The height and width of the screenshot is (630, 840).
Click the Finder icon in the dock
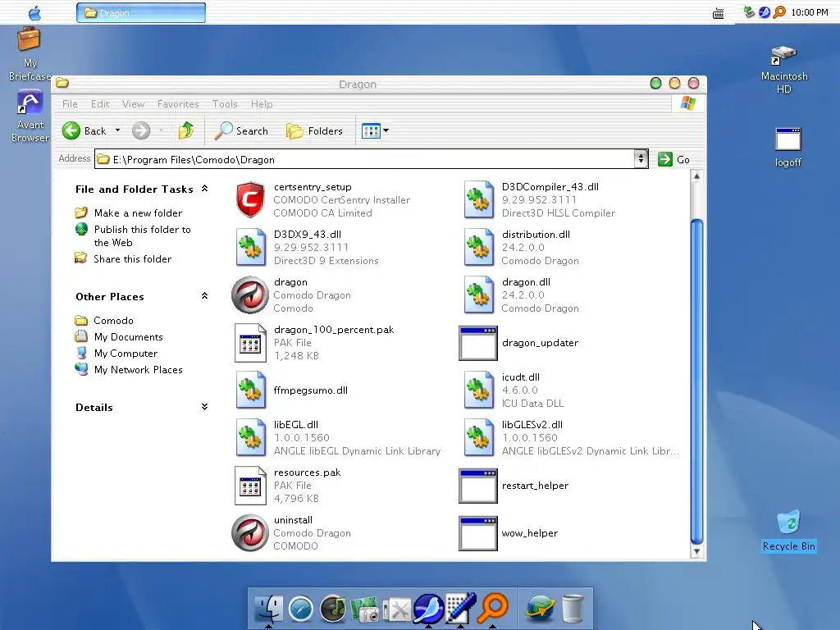point(268,609)
